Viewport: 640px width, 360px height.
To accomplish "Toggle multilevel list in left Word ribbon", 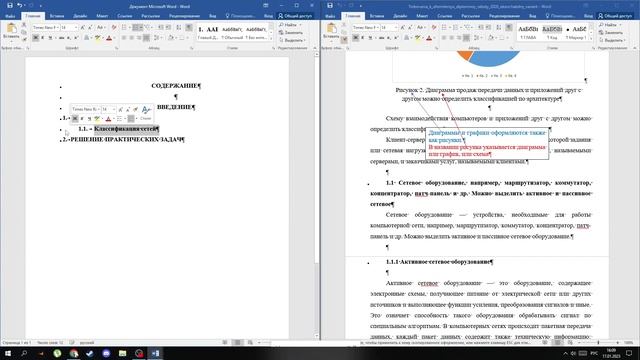I will [x=148, y=27].
